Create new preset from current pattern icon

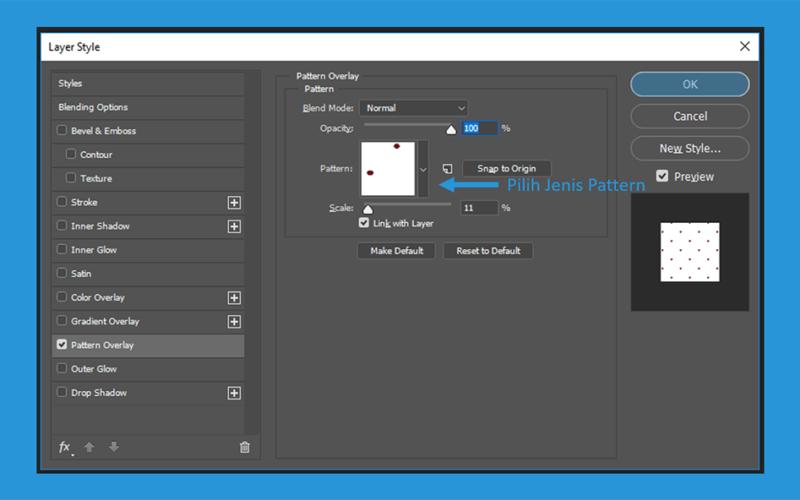point(447,168)
